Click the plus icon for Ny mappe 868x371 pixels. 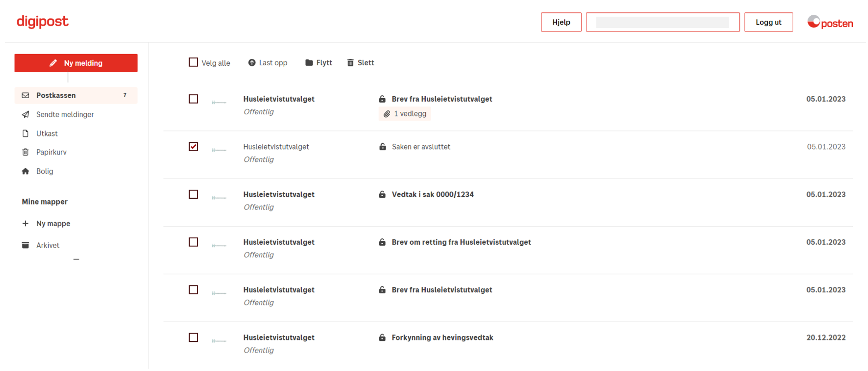pyautogui.click(x=25, y=223)
